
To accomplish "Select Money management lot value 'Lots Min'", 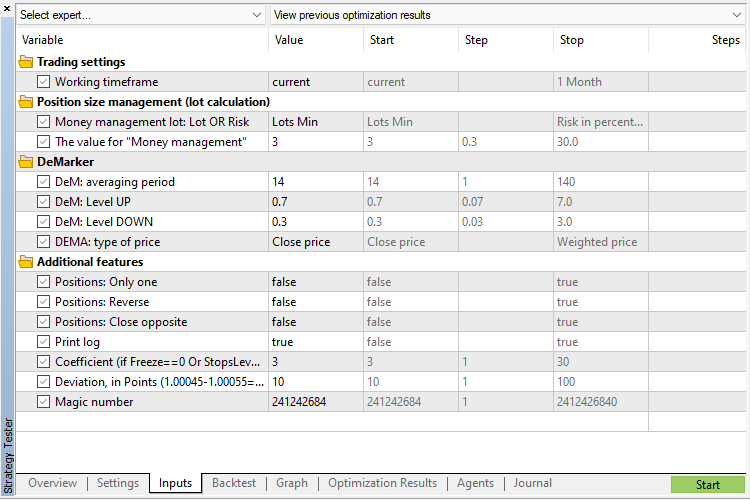I will click(x=316, y=122).
